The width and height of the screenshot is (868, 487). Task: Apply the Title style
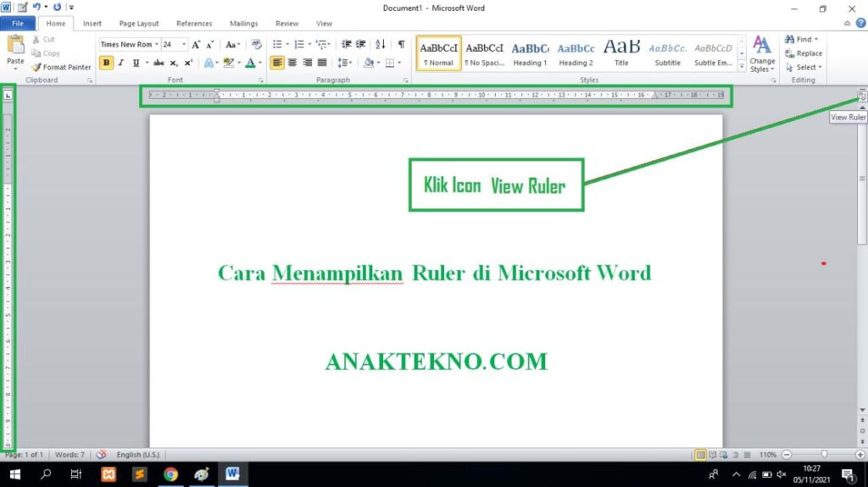coord(621,53)
